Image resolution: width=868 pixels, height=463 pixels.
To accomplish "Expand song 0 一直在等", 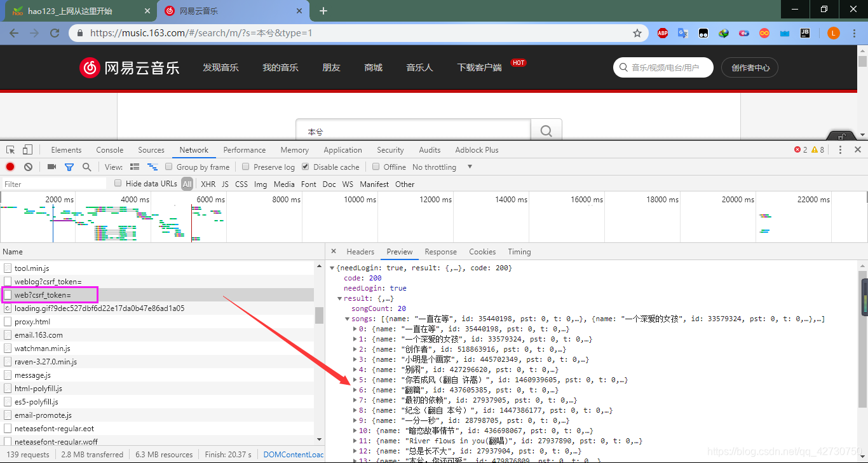I will click(355, 329).
